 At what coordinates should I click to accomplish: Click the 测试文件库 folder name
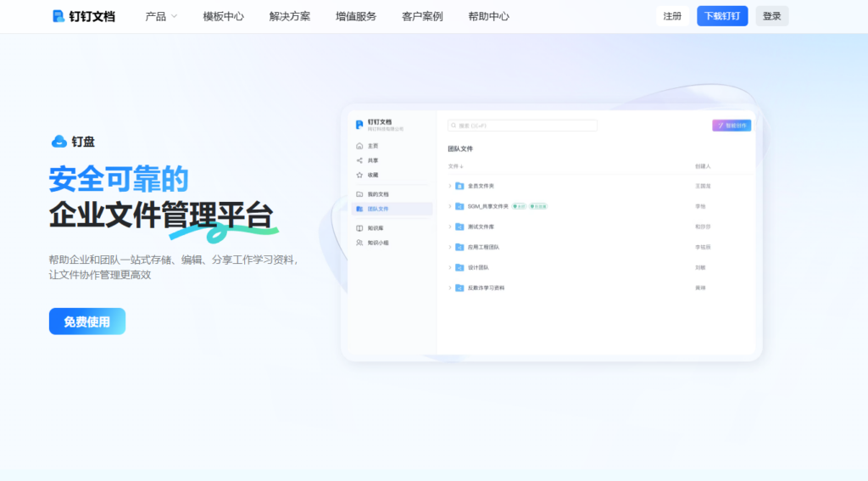point(481,227)
